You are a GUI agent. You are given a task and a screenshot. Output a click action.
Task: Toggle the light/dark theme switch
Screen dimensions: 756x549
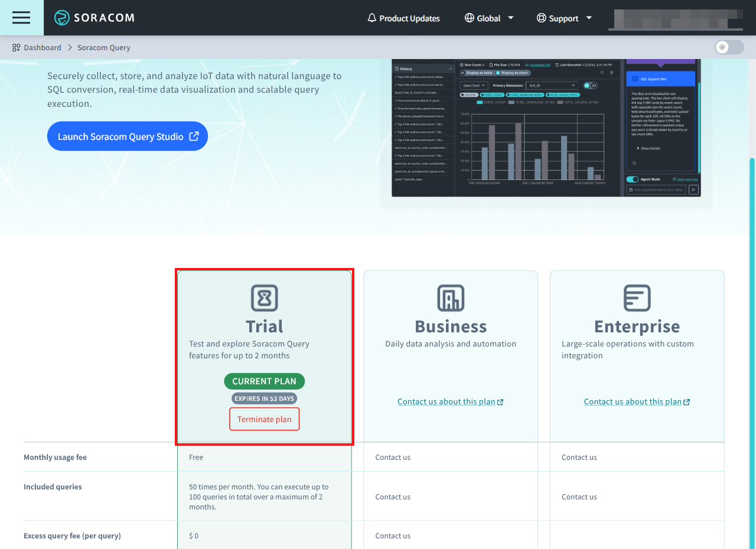729,47
